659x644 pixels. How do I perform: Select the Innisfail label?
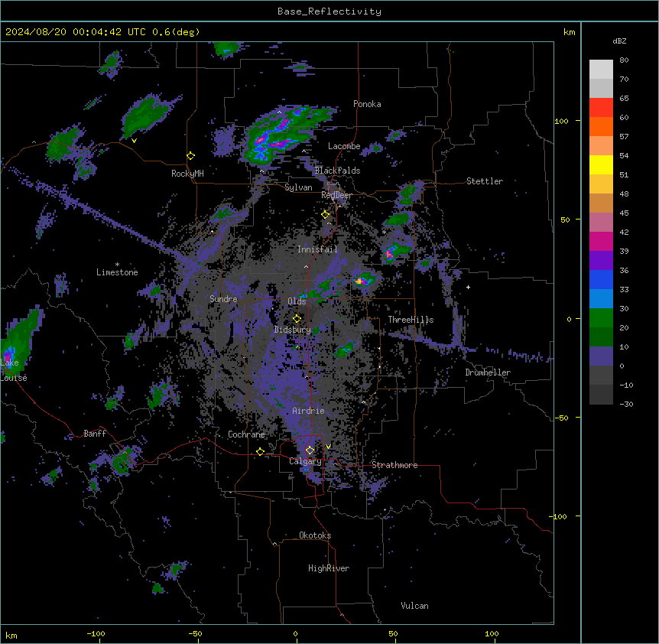(317, 249)
